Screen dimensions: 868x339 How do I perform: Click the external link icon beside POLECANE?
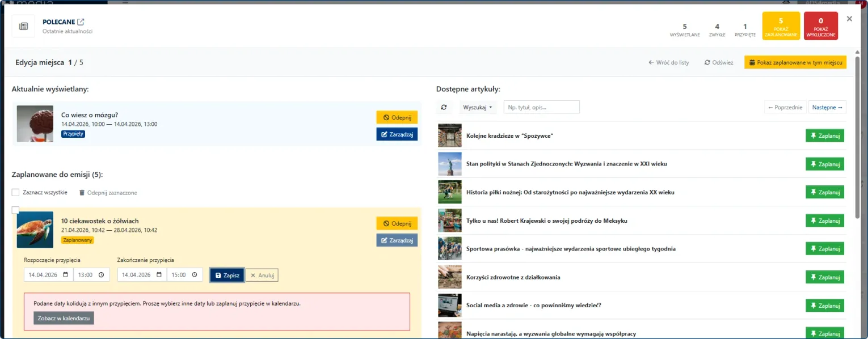tap(81, 22)
